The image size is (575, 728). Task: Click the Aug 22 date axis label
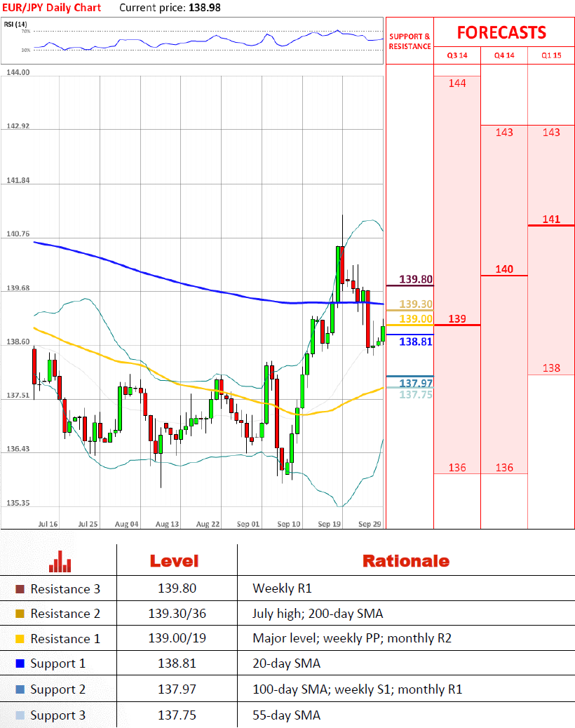click(208, 524)
